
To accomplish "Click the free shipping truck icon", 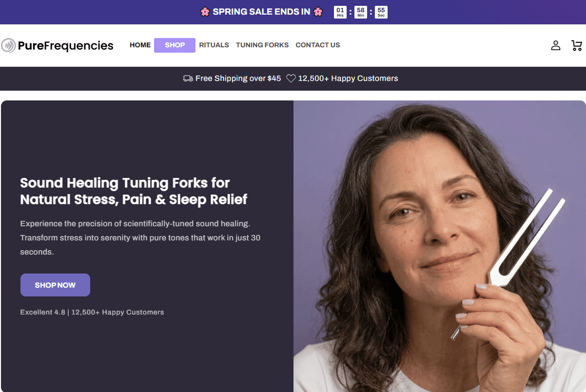I will click(x=189, y=78).
